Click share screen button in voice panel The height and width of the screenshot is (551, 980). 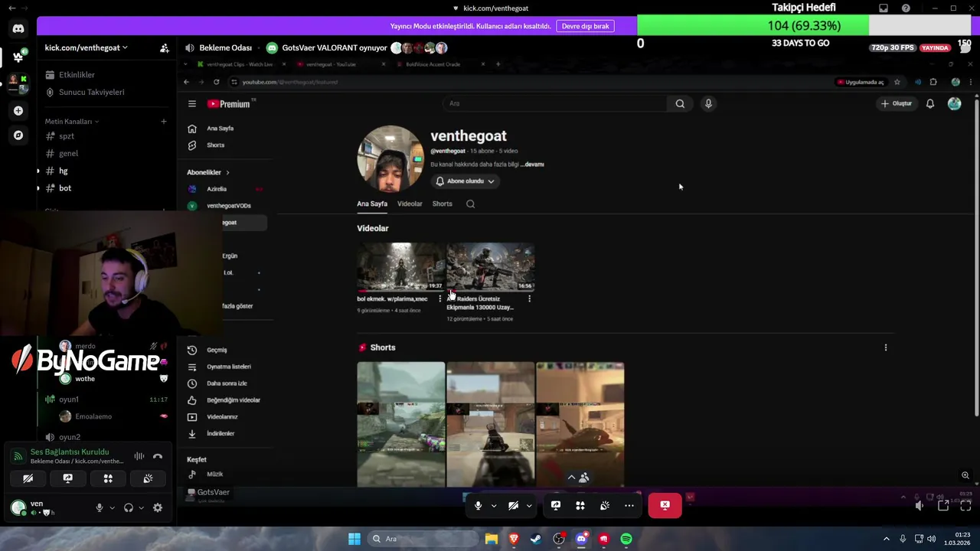point(67,478)
